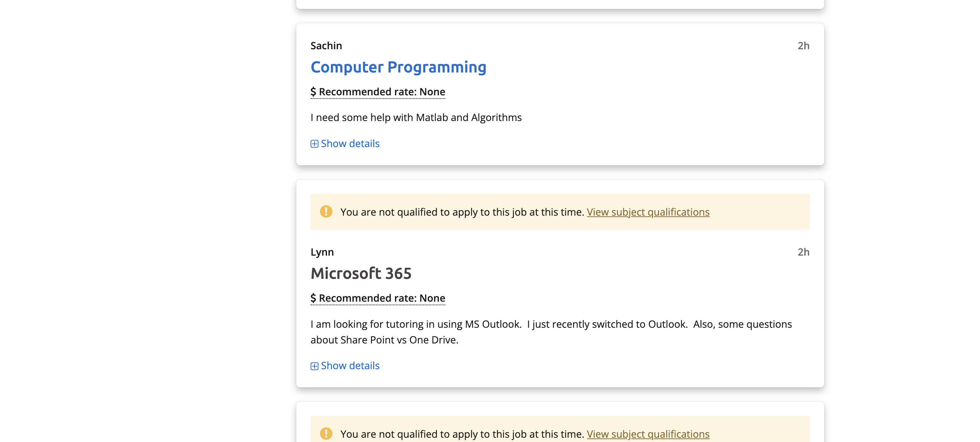980x442 pixels.
Task: Click plus icon beside Sachin's Show details
Action: 314,144
